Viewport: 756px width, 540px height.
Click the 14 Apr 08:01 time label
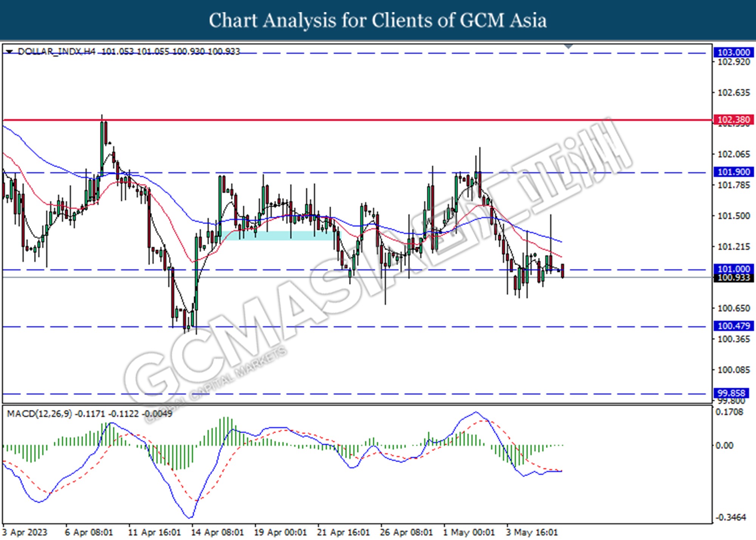click(217, 532)
